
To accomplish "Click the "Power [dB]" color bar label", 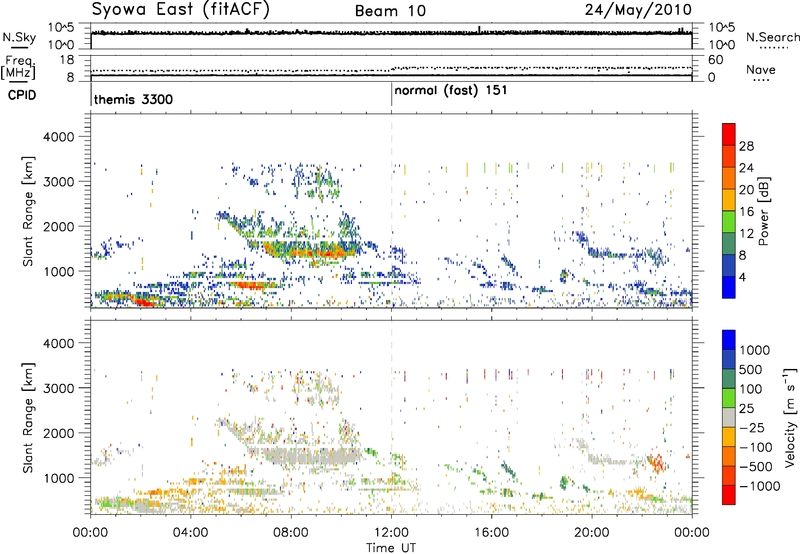I will coord(764,211).
